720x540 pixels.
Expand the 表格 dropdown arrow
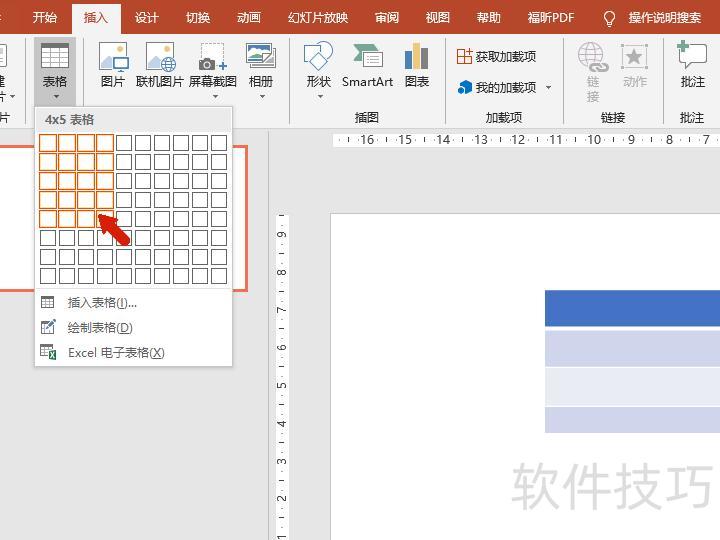click(x=56, y=97)
